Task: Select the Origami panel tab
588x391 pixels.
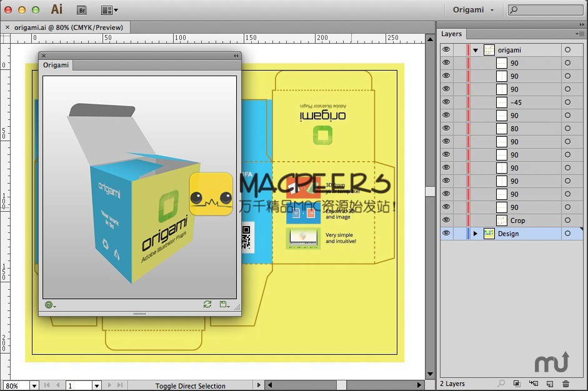Action: 56,65
